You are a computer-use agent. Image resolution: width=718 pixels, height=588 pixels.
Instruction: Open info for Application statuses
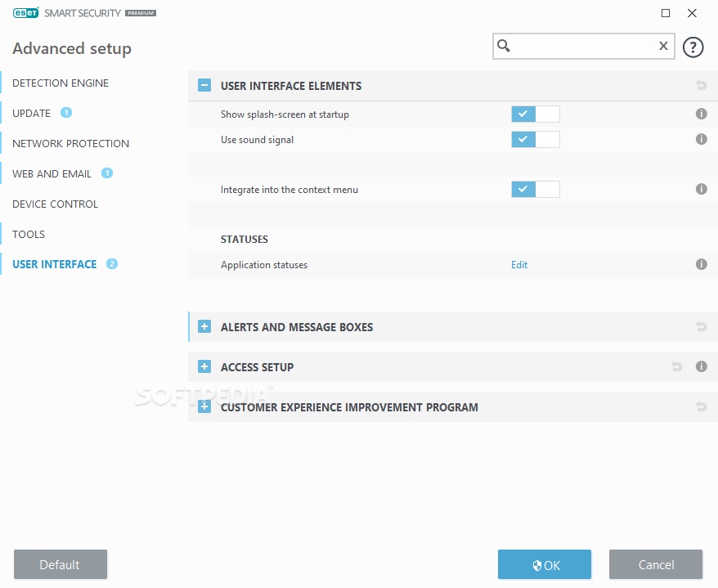pos(701,264)
